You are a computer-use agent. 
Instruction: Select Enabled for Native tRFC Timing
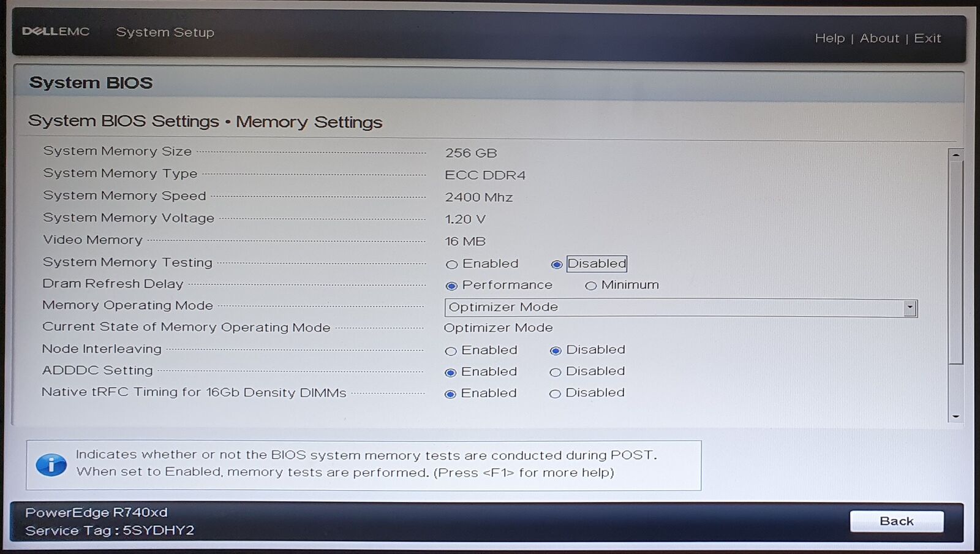(x=450, y=394)
